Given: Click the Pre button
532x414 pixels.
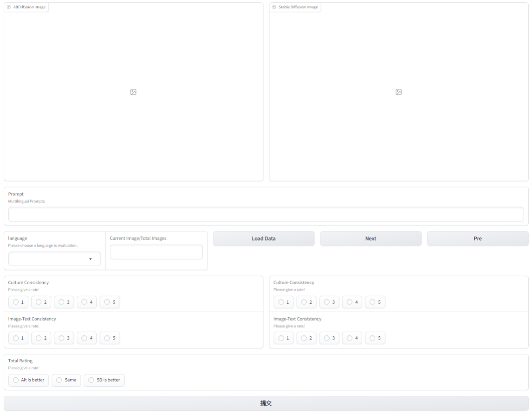Looking at the screenshot, I should pos(478,239).
